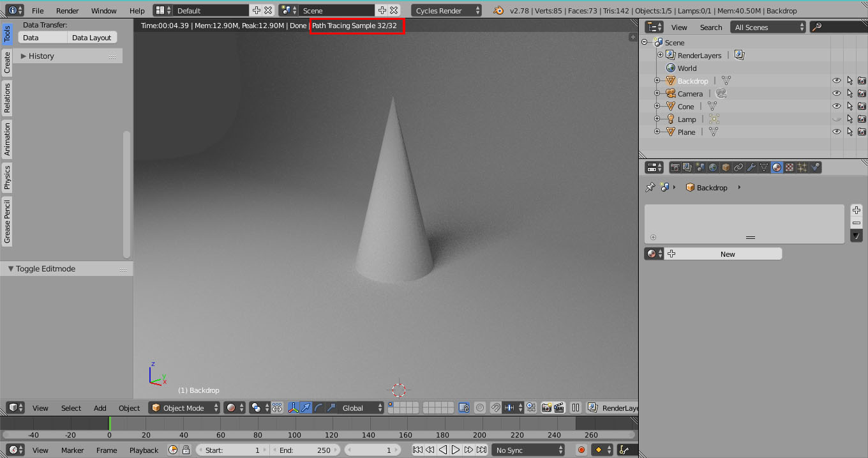Screen dimensions: 868x458
Task: Open the Object Mode dropdown
Action: click(184, 408)
